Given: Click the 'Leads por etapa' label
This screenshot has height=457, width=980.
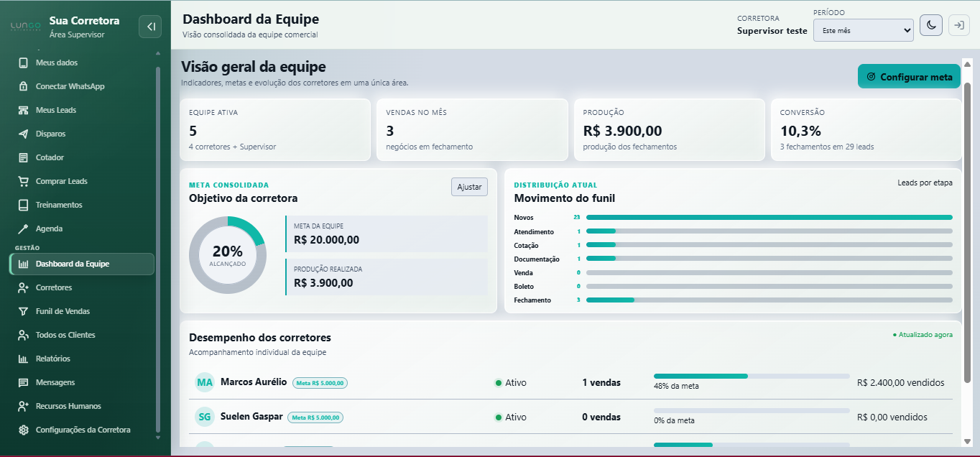Looking at the screenshot, I should pos(925,183).
